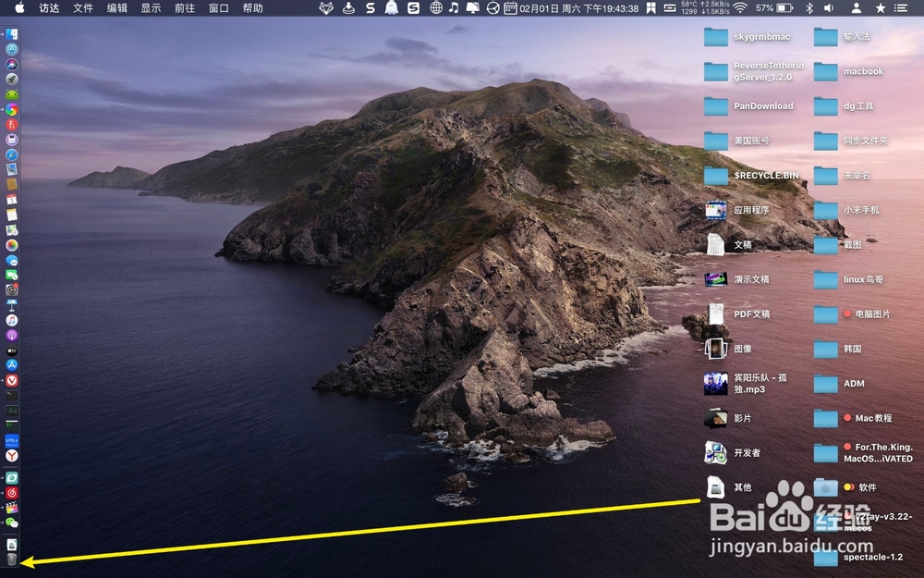Viewport: 924px width, 578px height.
Task: Open VPN+ app in the Dock
Action: 12,440
